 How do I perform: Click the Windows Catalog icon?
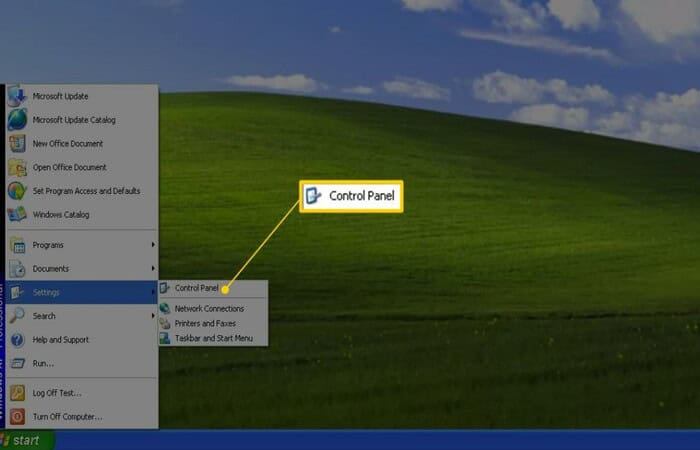tap(17, 214)
